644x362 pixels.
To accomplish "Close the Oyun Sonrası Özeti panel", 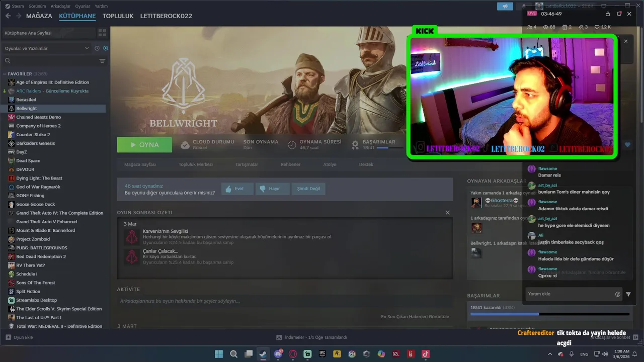I will [448, 213].
